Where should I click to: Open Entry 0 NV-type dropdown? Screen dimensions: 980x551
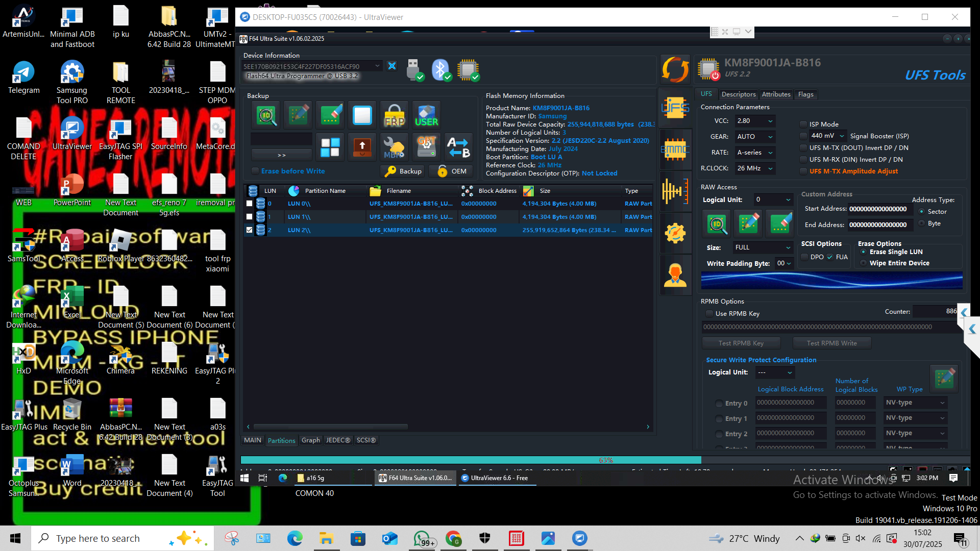coord(916,403)
